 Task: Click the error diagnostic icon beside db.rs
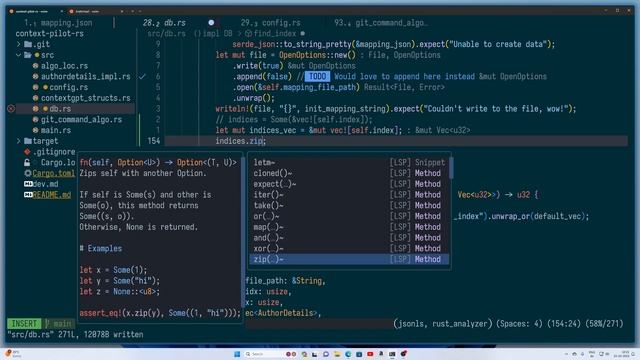tap(11, 109)
